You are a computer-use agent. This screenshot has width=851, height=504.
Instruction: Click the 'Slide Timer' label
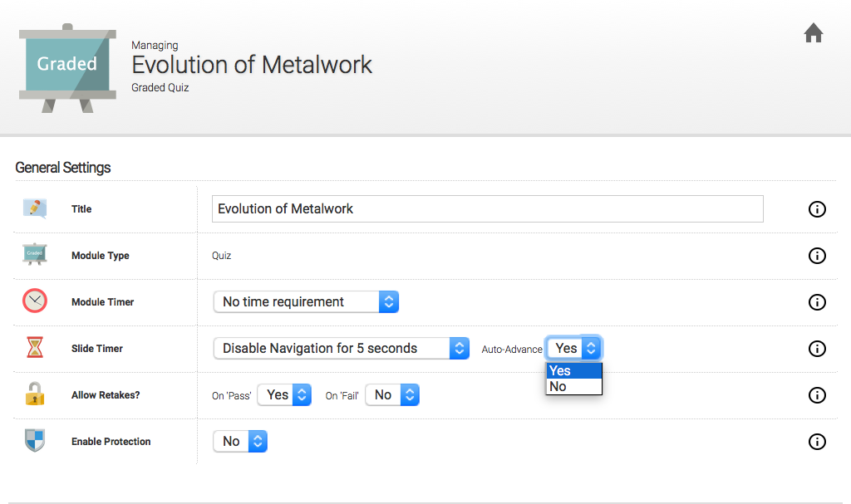coord(97,349)
